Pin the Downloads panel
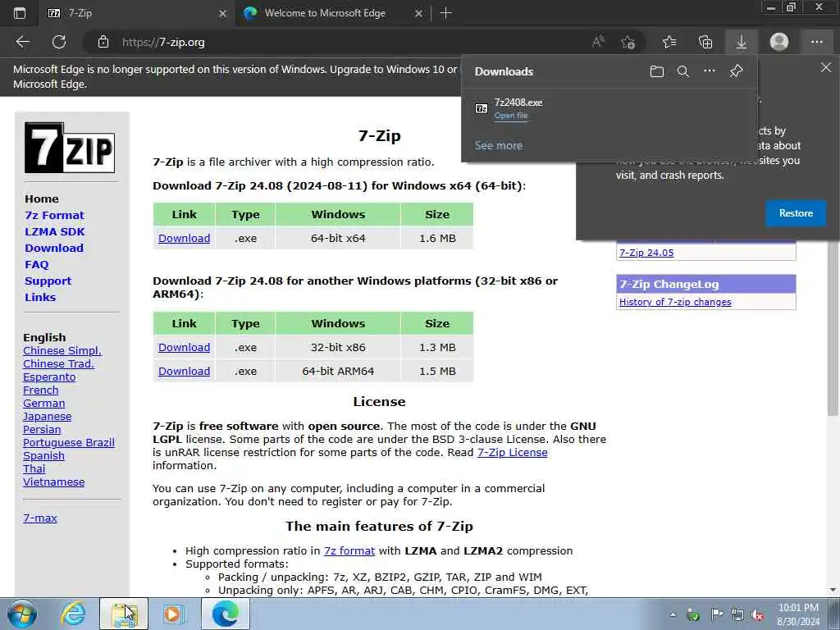The image size is (840, 630). 736,71
